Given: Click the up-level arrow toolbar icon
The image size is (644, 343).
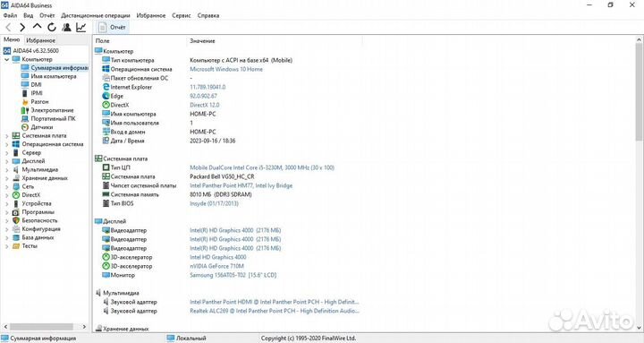Looking at the screenshot, I should click(37, 27).
